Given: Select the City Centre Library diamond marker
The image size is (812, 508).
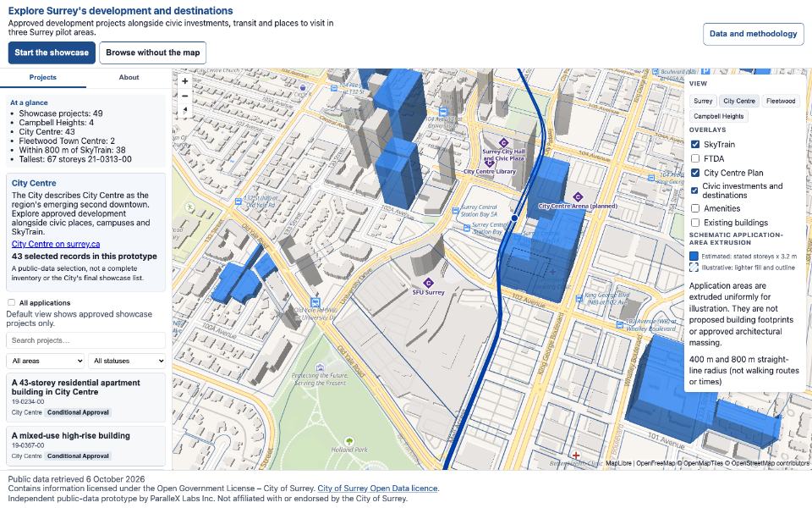Looking at the screenshot, I should [489, 163].
